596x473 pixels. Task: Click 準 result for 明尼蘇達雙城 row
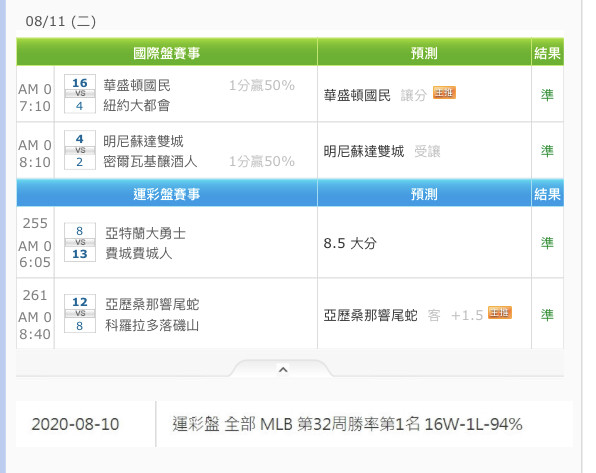point(547,151)
